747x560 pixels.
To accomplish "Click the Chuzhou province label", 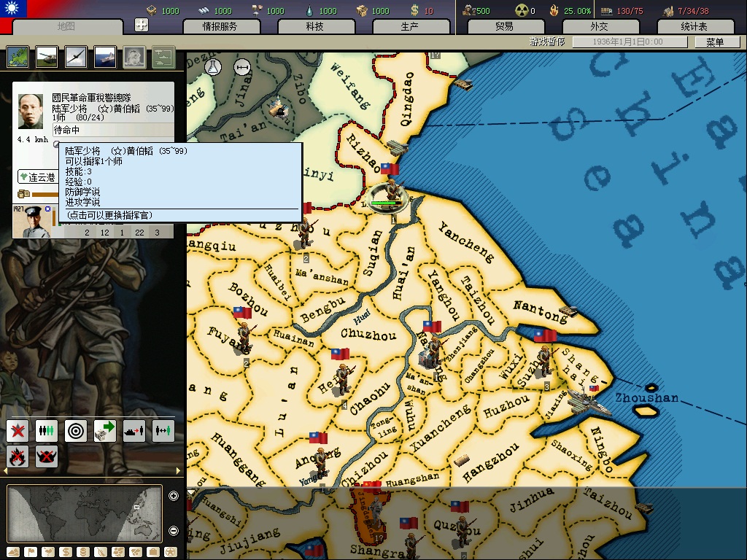I will tap(368, 334).
